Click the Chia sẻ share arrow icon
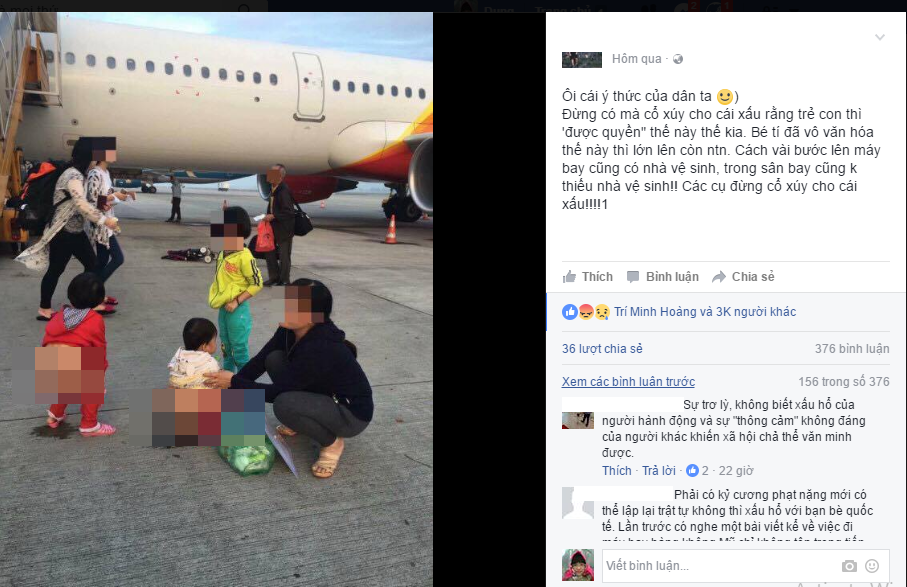 click(x=718, y=276)
